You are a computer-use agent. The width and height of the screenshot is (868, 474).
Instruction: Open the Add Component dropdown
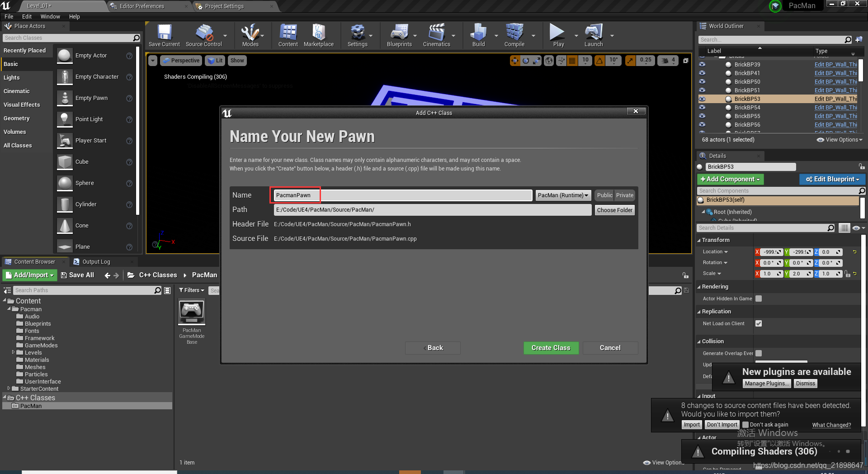click(730, 180)
